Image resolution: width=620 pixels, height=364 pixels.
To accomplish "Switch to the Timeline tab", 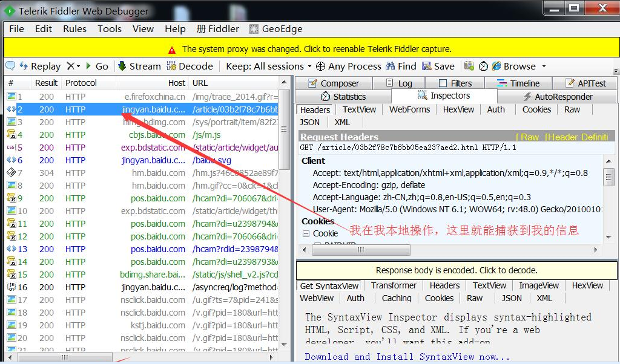I will coord(518,83).
